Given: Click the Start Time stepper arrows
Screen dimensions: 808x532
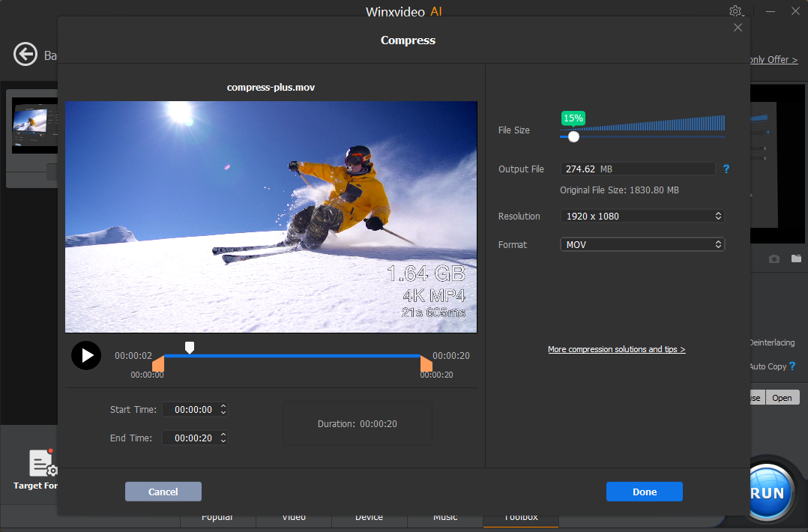Looking at the screenshot, I should coord(223,410).
